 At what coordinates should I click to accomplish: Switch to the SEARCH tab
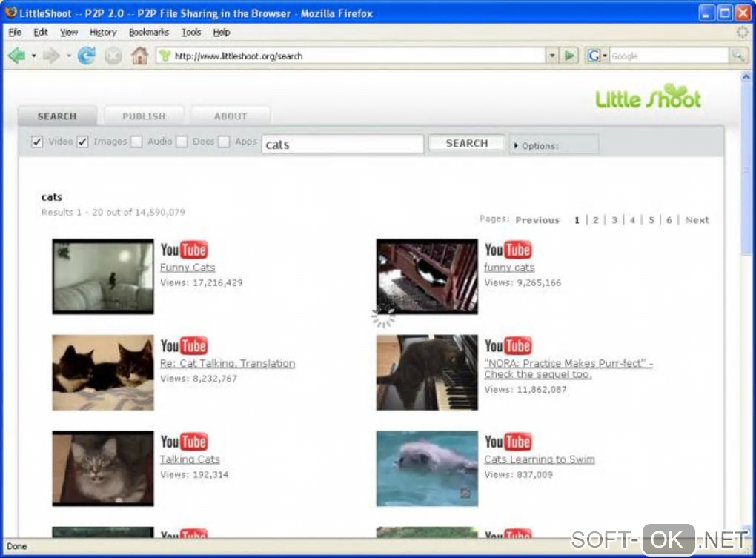tap(57, 116)
